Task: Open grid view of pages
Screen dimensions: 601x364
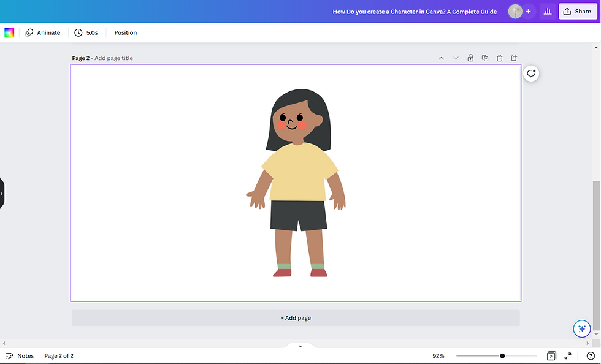Action: coord(551,356)
